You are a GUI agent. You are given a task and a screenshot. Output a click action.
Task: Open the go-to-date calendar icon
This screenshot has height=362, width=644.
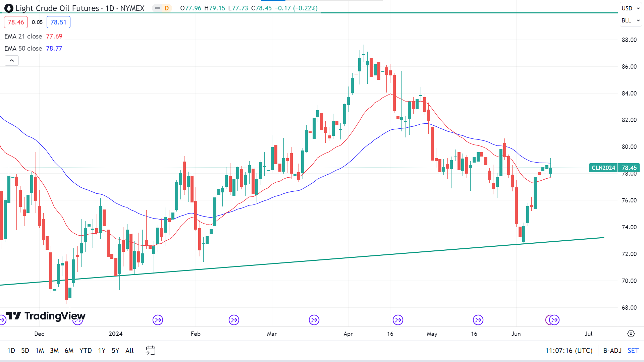click(x=150, y=350)
